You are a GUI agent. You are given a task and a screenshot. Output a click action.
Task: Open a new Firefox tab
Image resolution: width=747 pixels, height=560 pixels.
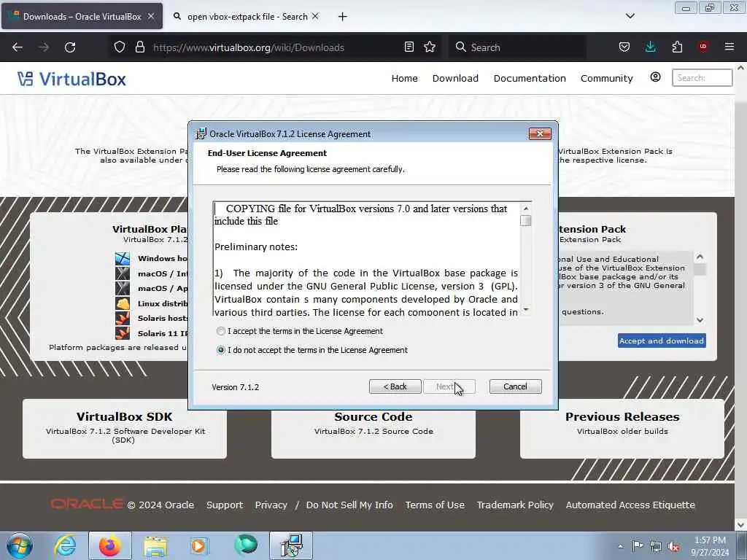[x=343, y=17]
